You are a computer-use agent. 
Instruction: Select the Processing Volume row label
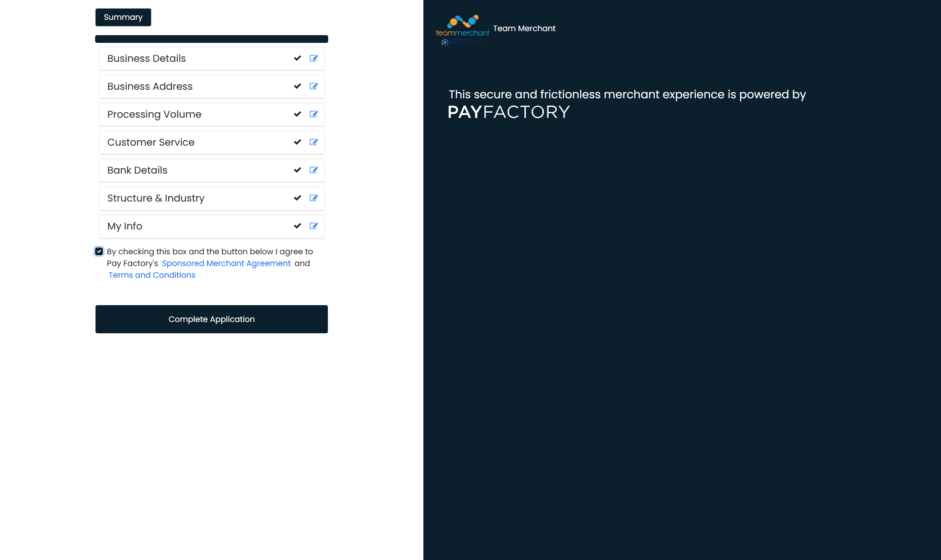click(154, 115)
